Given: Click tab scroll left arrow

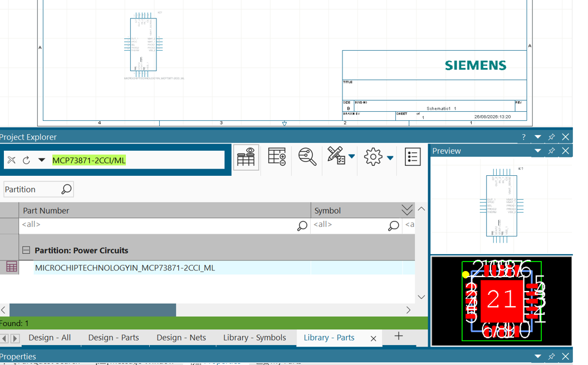Looking at the screenshot, I should pyautogui.click(x=4, y=338).
